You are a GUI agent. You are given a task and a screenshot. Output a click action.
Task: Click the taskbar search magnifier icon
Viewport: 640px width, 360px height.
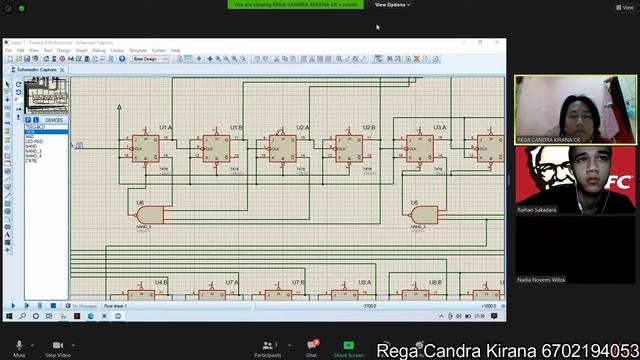(x=22, y=316)
